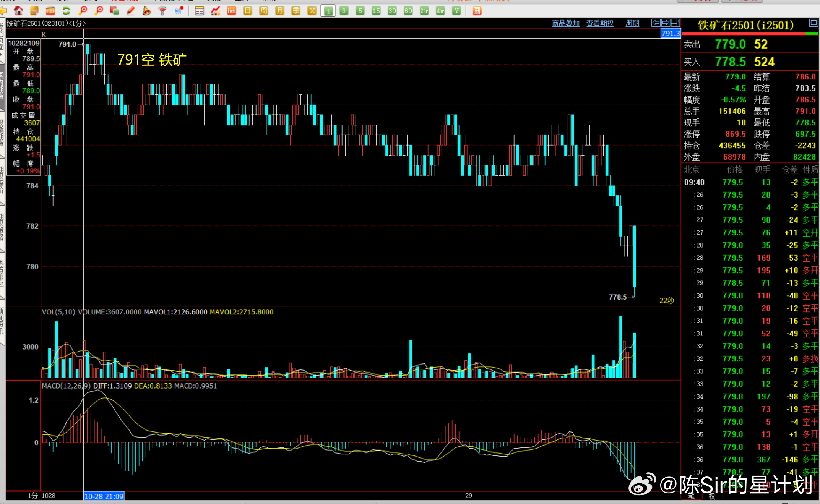The image size is (820, 504).
Task: Switch to daily 日 period
Action: [x=248, y=11]
